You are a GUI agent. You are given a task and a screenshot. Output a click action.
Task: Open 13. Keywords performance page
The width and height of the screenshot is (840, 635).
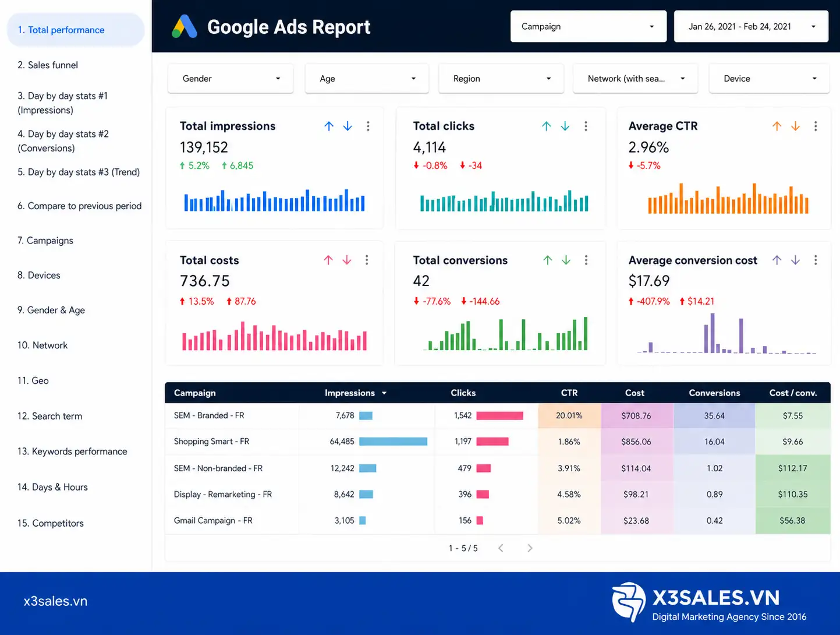click(x=72, y=451)
